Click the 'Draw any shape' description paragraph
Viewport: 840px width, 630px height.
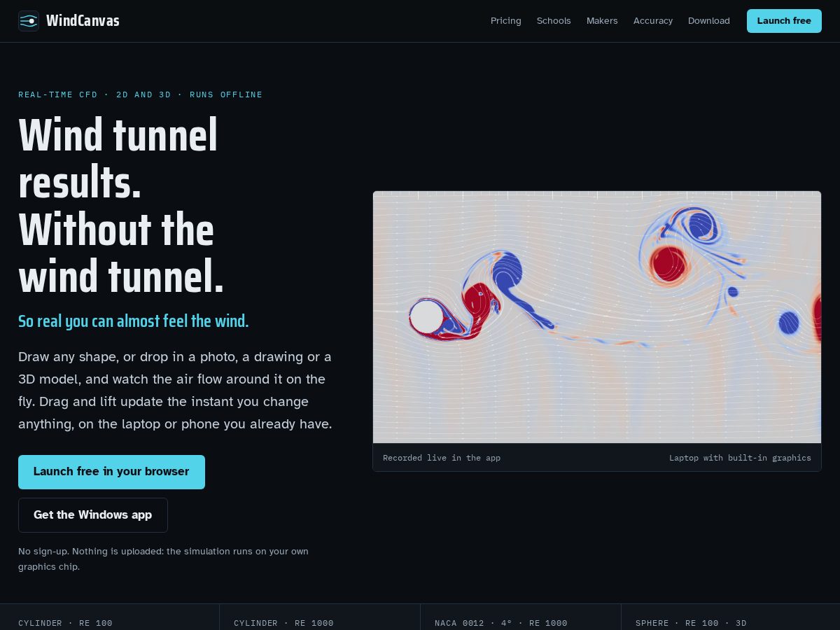(175, 390)
